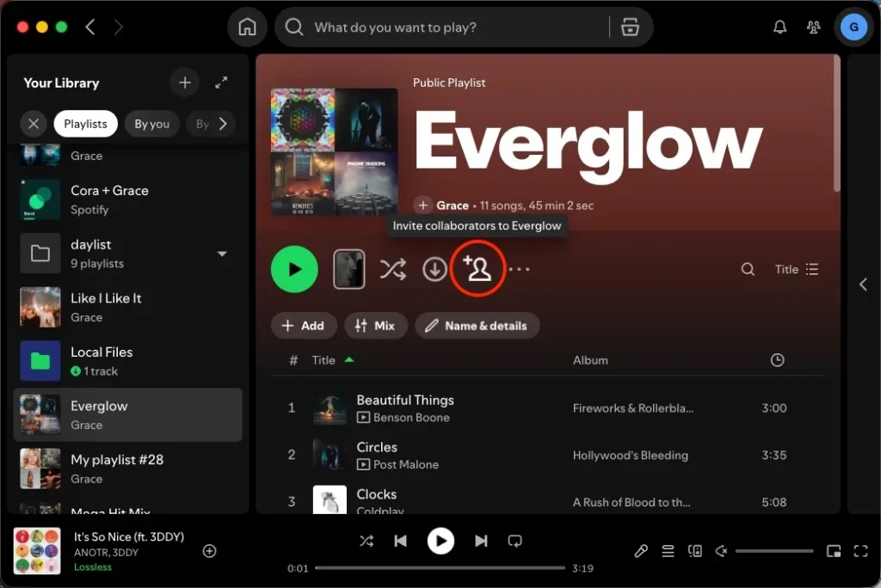The width and height of the screenshot is (881, 588).
Task: Select the Playlists filter chip
Action: coord(85,124)
